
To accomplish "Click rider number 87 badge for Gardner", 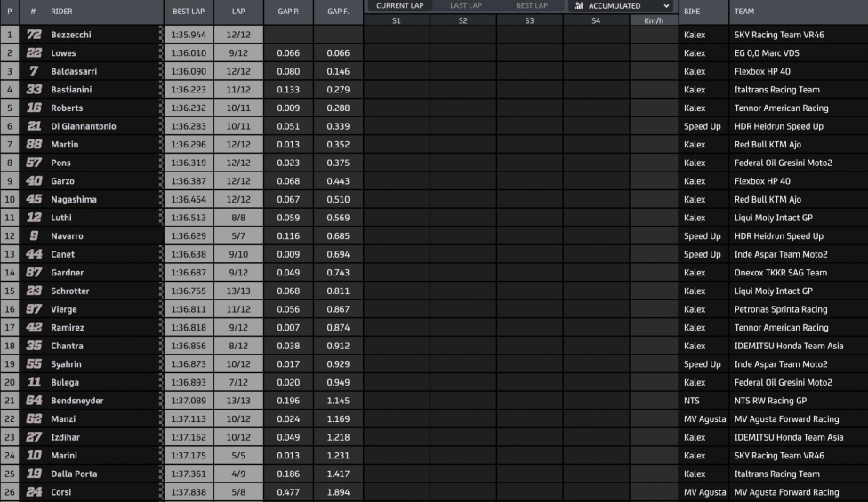I will coord(34,272).
